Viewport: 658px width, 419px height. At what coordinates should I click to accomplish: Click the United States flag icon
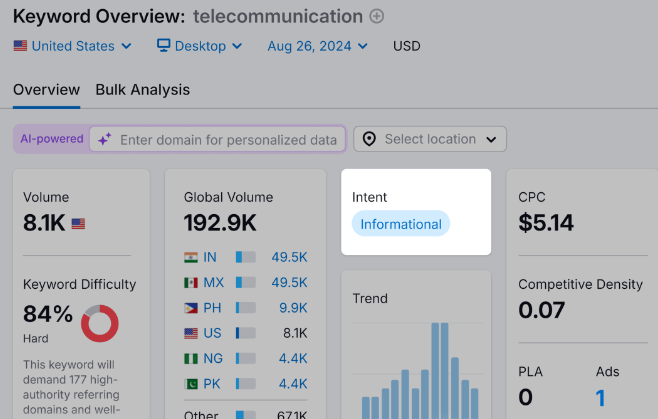[20, 46]
